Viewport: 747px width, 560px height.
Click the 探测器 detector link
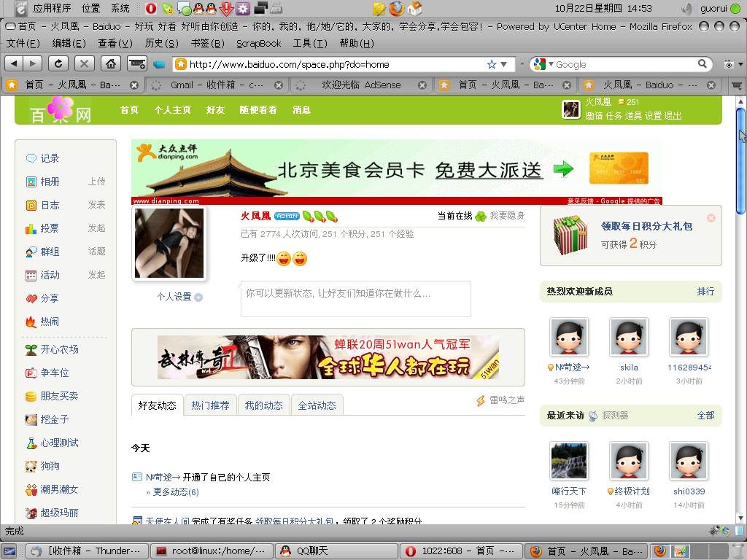tap(615, 415)
